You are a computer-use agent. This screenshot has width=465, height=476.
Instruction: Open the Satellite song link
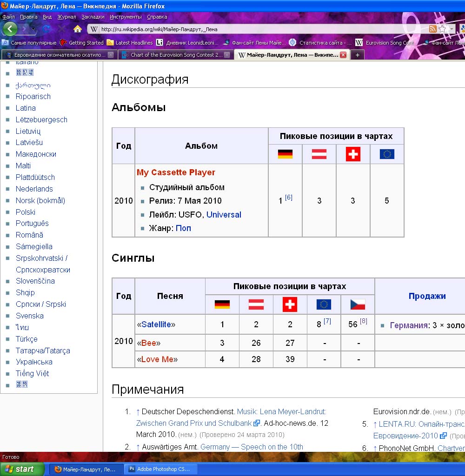(158, 324)
